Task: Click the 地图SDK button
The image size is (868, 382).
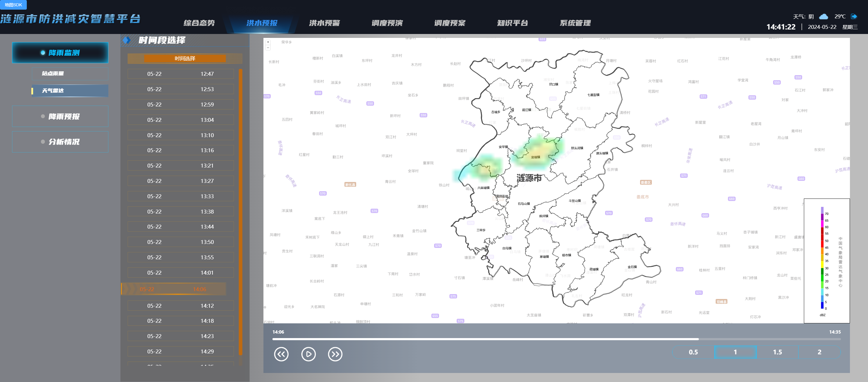Action: [x=13, y=5]
